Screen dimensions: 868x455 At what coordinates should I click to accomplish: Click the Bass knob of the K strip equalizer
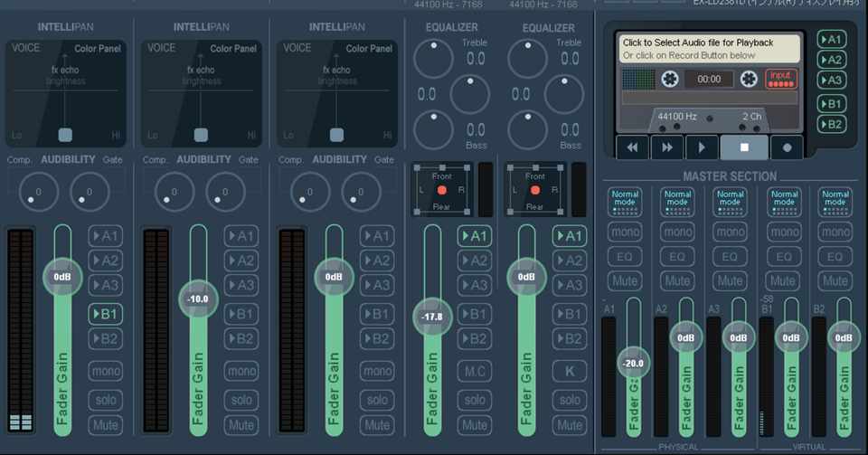(527, 130)
